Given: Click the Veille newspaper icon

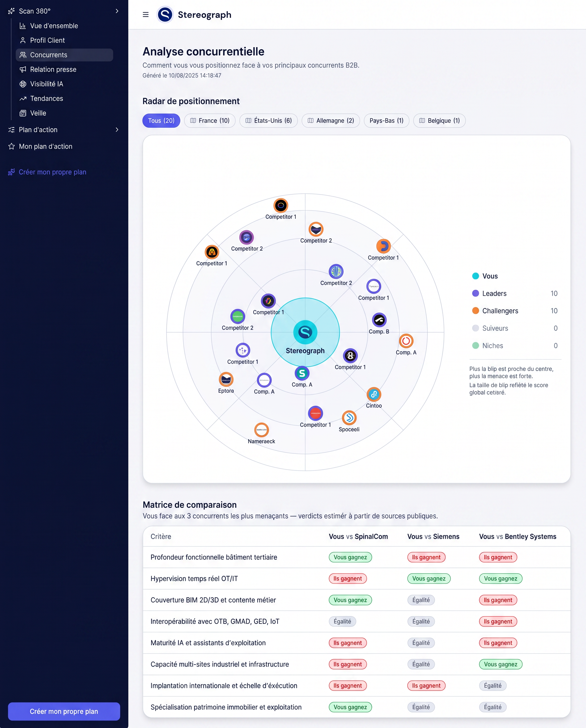Looking at the screenshot, I should click(23, 113).
